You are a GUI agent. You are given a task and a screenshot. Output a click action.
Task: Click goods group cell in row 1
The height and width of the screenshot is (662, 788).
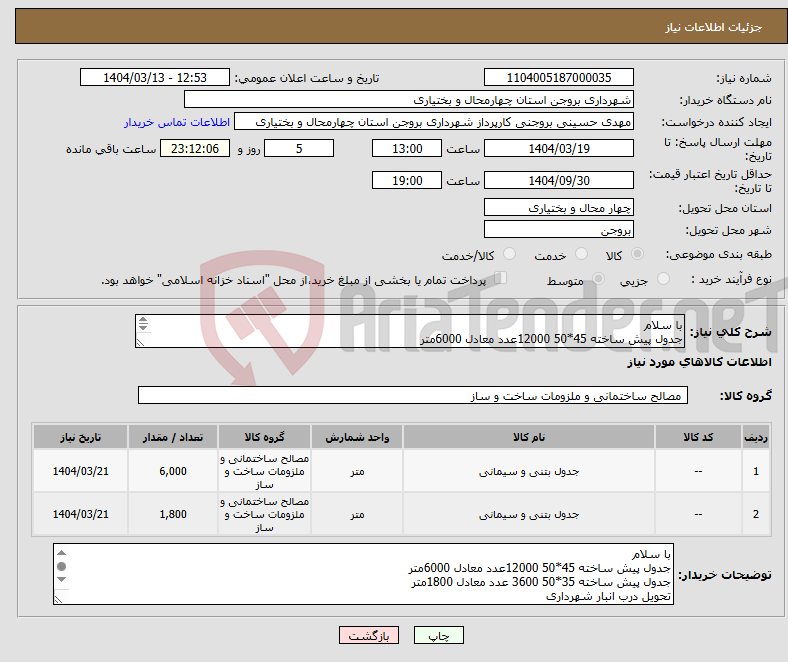point(264,471)
